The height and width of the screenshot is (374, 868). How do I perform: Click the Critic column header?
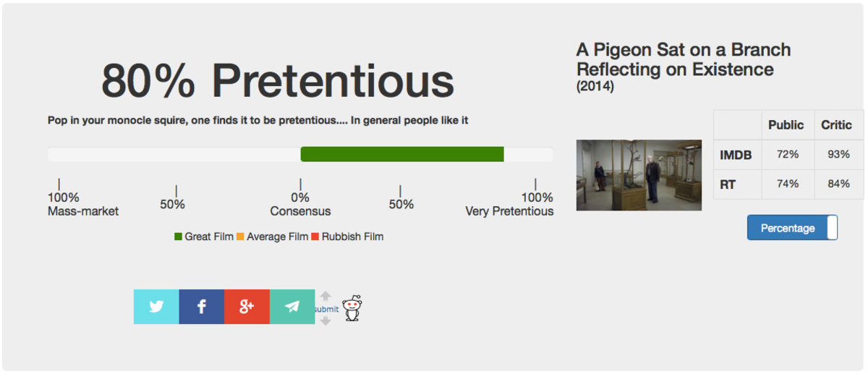click(836, 124)
